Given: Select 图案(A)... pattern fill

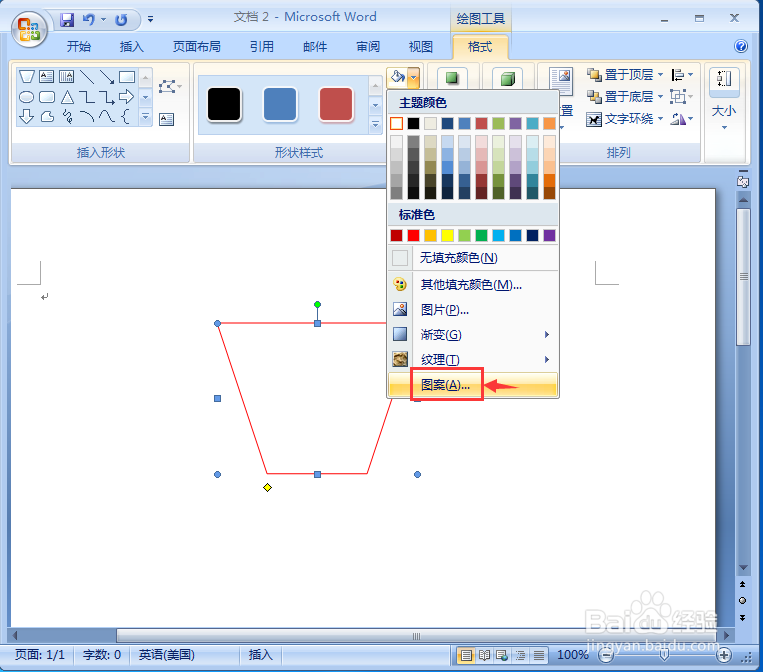Looking at the screenshot, I should 472,385.
